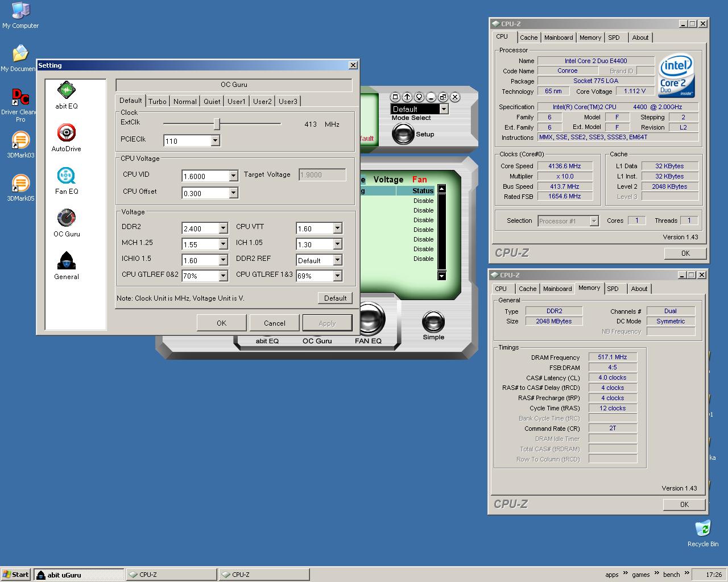Launch 3DMark05 desktop shortcut
This screenshot has width=728, height=582.
(x=20, y=188)
